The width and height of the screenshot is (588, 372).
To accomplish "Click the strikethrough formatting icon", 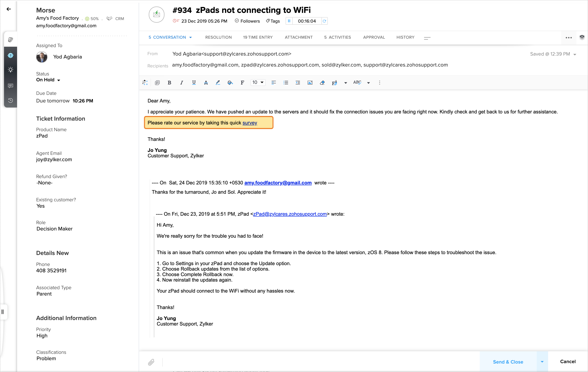I will (206, 83).
